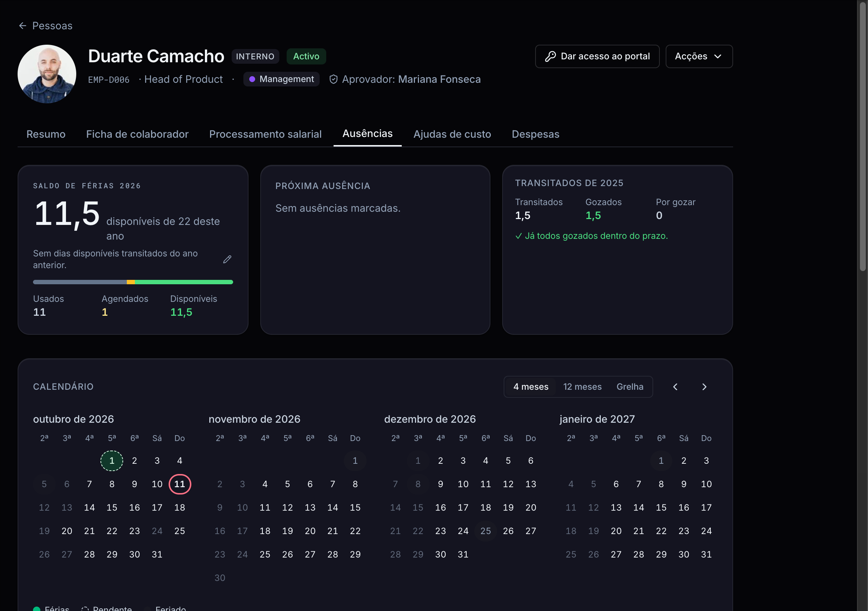Screen dimensions: 868x611
Task: Go to previous calendar months
Action: [675, 386]
